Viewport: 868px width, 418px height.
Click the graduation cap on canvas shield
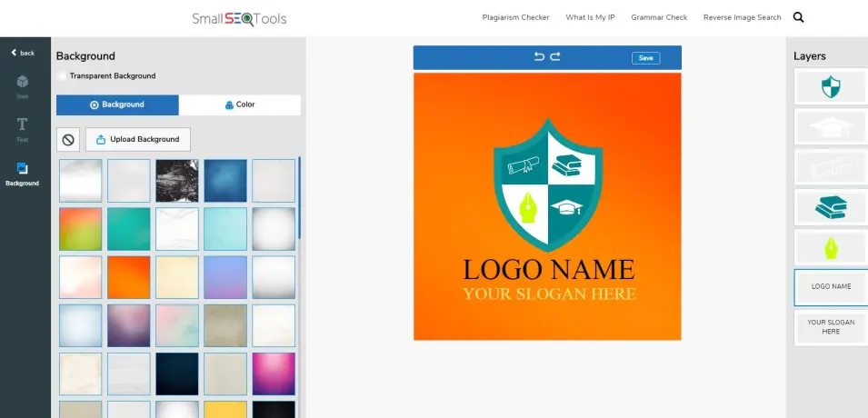567,208
